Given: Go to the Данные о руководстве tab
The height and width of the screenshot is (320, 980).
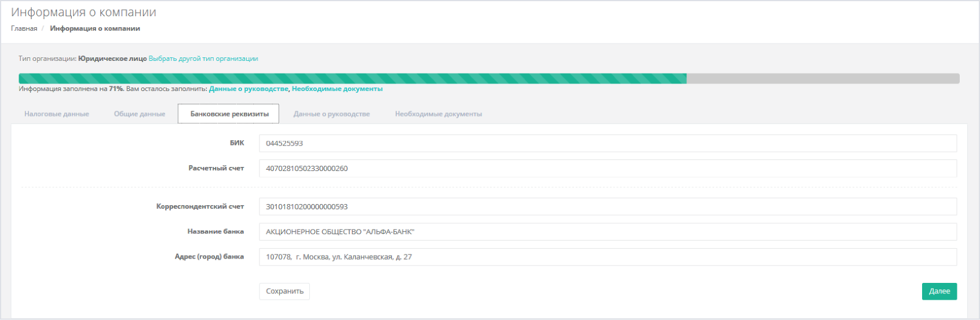Looking at the screenshot, I should (331, 114).
